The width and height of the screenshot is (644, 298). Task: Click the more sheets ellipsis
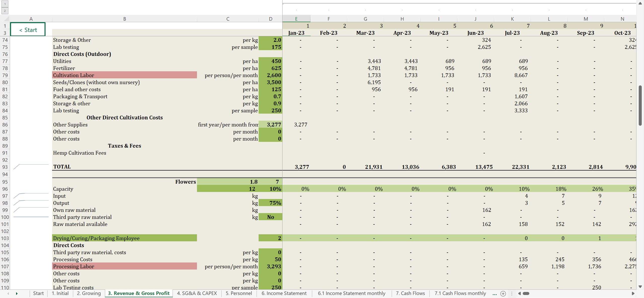point(494,293)
